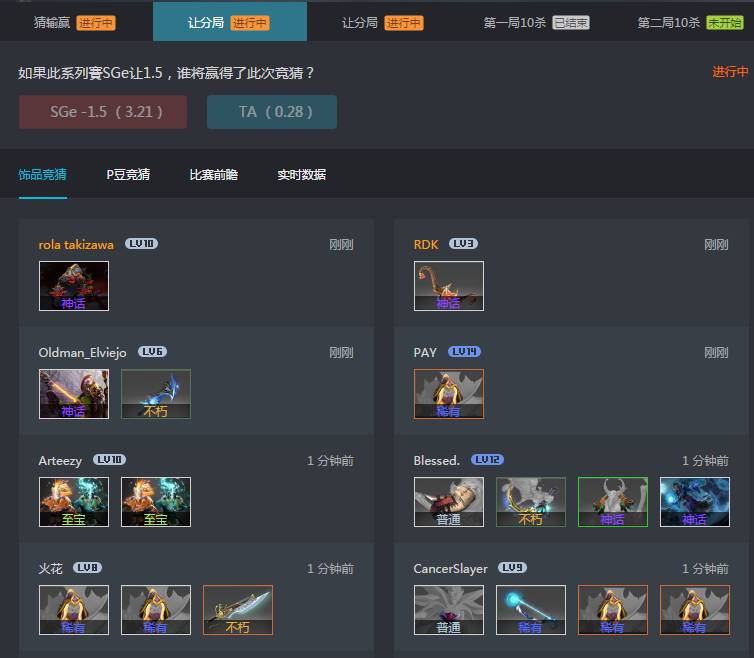754x658 pixels.
Task: View CancerSlayer's 普通 item
Action: point(449,610)
